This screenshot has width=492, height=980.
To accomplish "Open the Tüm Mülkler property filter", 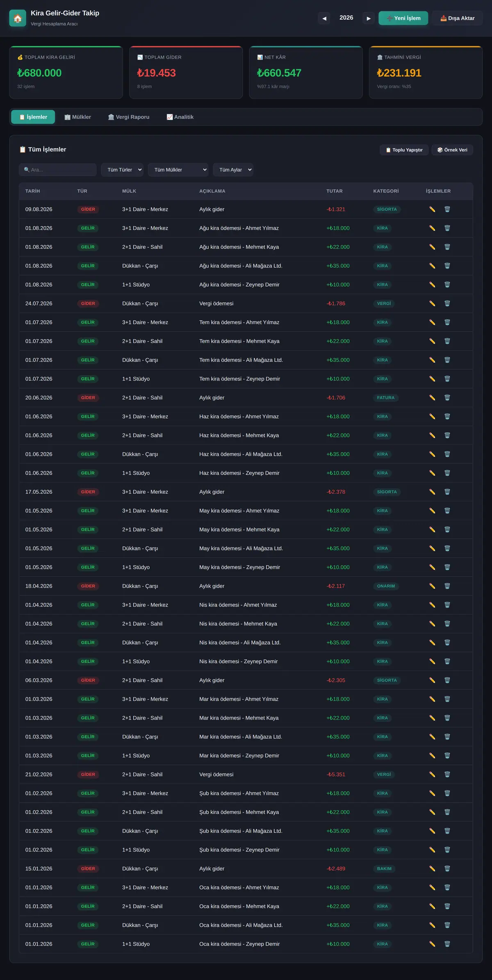I will 178,170.
